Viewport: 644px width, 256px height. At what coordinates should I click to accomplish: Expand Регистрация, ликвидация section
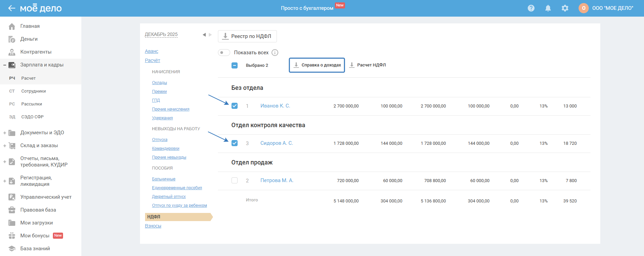5,181
